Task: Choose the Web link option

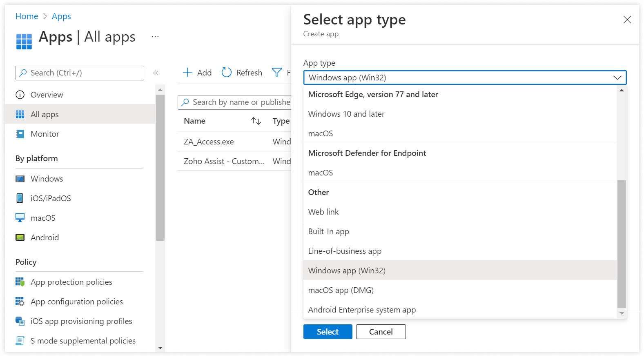Action: 460,212
